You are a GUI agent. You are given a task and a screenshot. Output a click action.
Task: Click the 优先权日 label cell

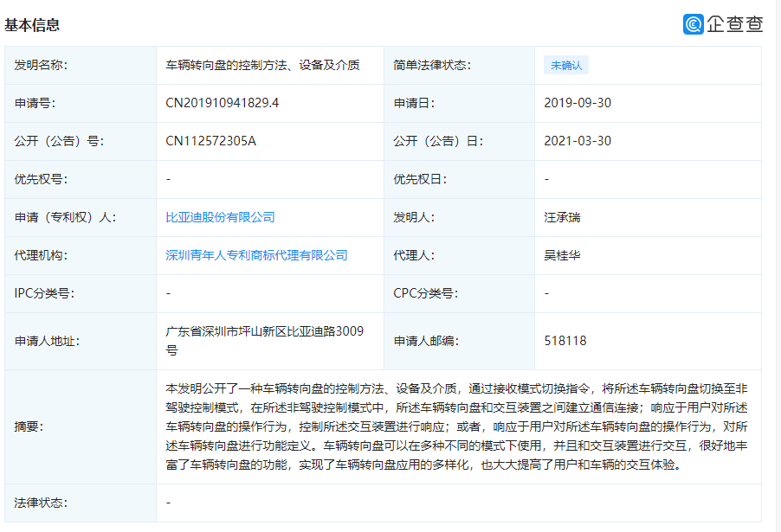[x=459, y=179]
